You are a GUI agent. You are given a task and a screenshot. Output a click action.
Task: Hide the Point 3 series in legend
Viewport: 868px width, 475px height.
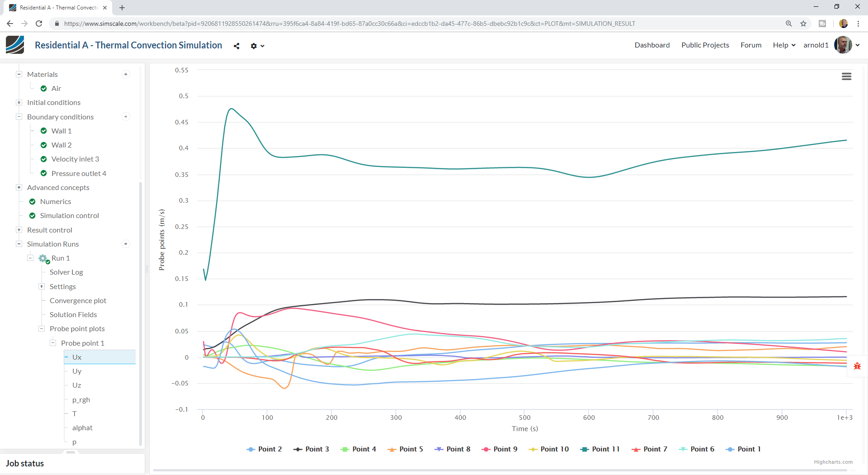point(311,449)
